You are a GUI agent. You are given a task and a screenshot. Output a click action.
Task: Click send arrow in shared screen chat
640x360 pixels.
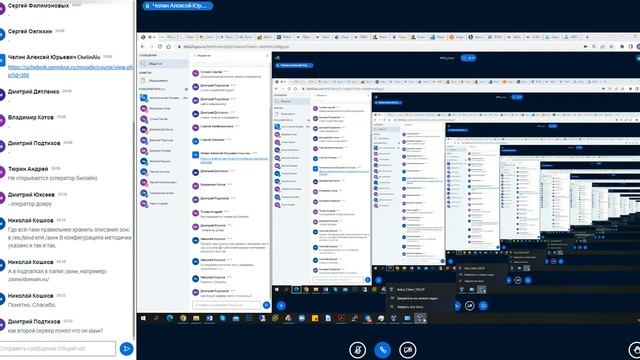pos(267,305)
